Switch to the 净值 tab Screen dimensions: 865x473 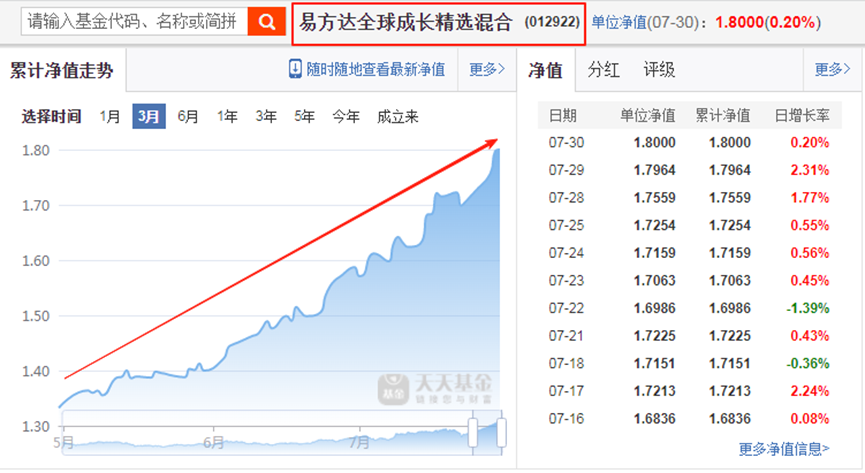[545, 70]
